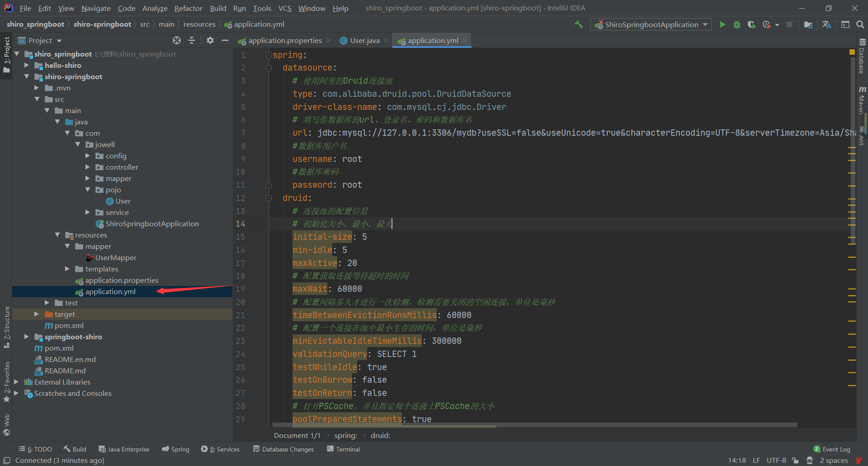Run ShiroSpringbootApplication with the green play icon

tap(722, 24)
